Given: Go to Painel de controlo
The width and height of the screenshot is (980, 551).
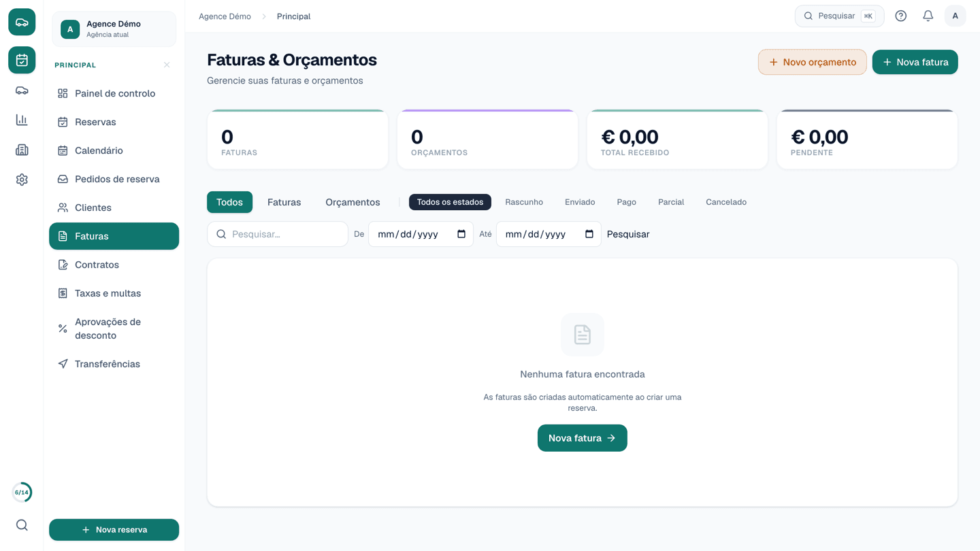Looking at the screenshot, I should 114,93.
